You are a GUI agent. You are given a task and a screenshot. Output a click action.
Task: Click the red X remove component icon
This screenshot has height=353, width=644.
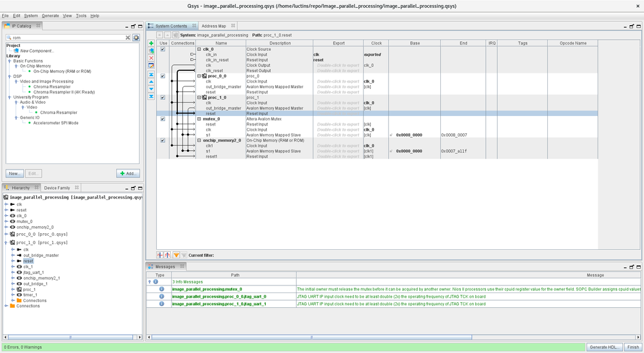coord(151,58)
